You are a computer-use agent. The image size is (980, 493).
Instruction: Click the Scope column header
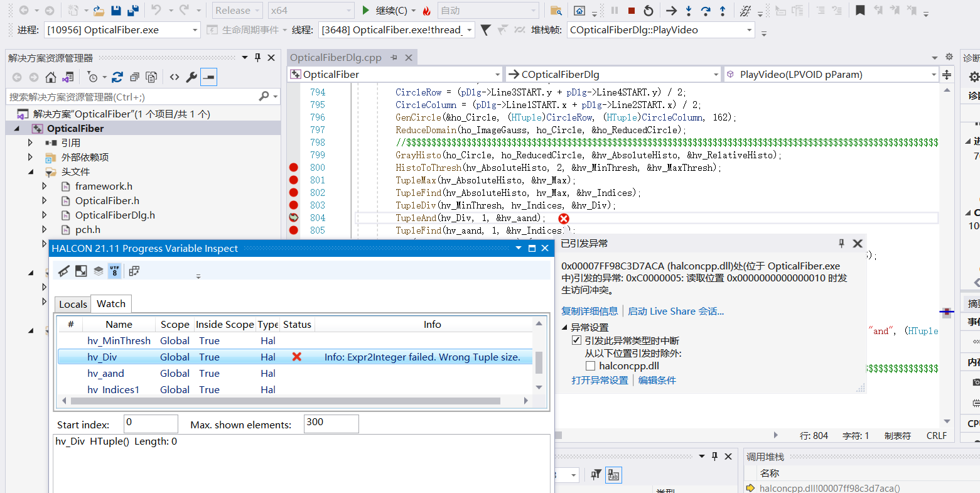coord(175,324)
